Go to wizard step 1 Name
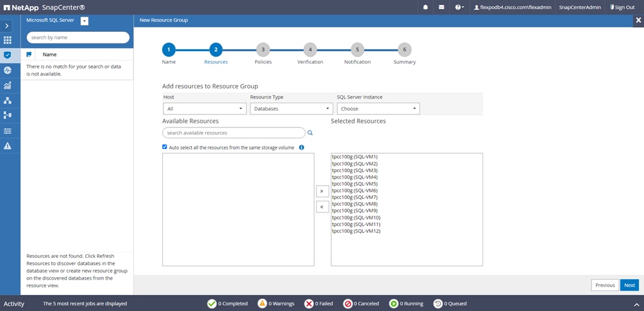This screenshot has width=644, height=311. [x=169, y=50]
